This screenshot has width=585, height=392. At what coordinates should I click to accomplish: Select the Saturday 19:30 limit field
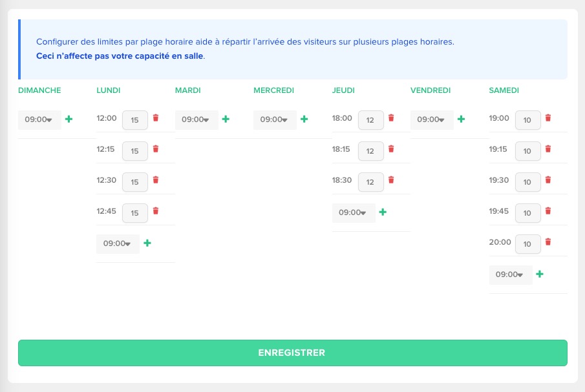coord(527,181)
